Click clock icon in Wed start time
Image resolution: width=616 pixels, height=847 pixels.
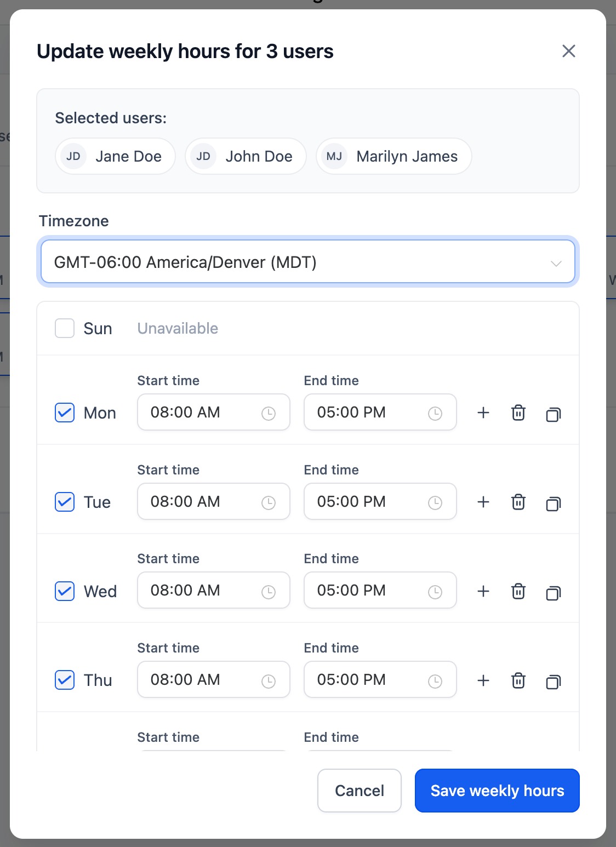pyautogui.click(x=269, y=592)
